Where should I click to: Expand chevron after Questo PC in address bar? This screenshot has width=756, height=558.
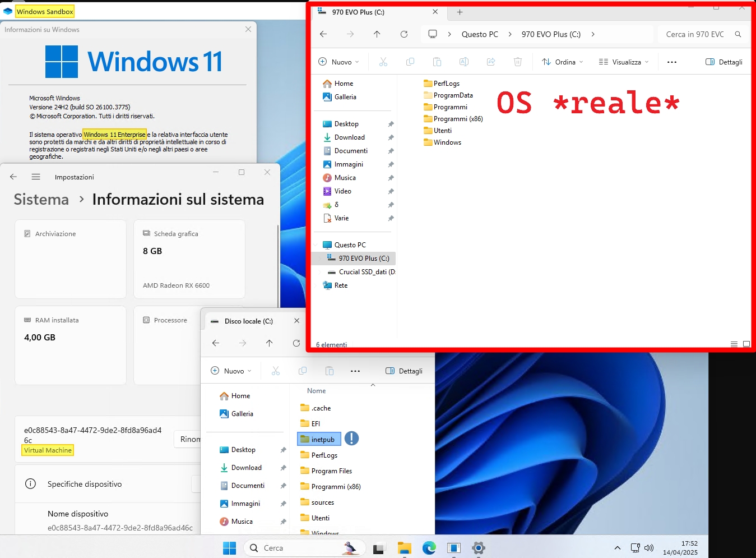[x=510, y=34]
